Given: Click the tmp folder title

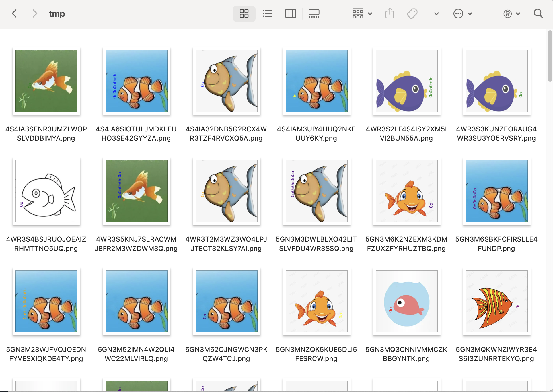Looking at the screenshot, I should [x=57, y=13].
